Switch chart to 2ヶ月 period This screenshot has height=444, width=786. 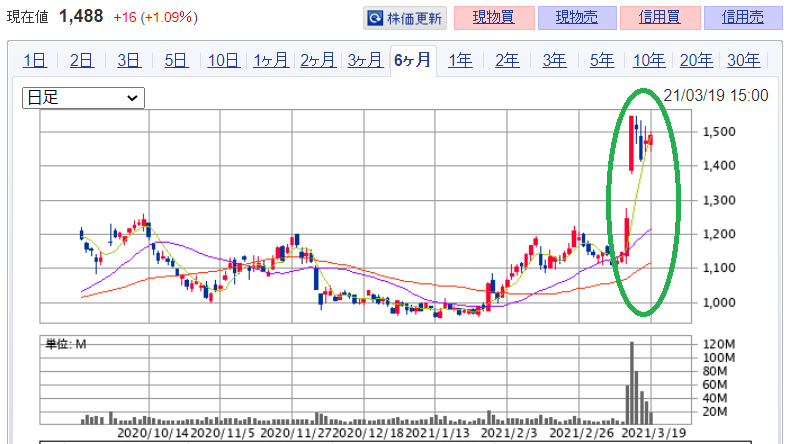[318, 60]
